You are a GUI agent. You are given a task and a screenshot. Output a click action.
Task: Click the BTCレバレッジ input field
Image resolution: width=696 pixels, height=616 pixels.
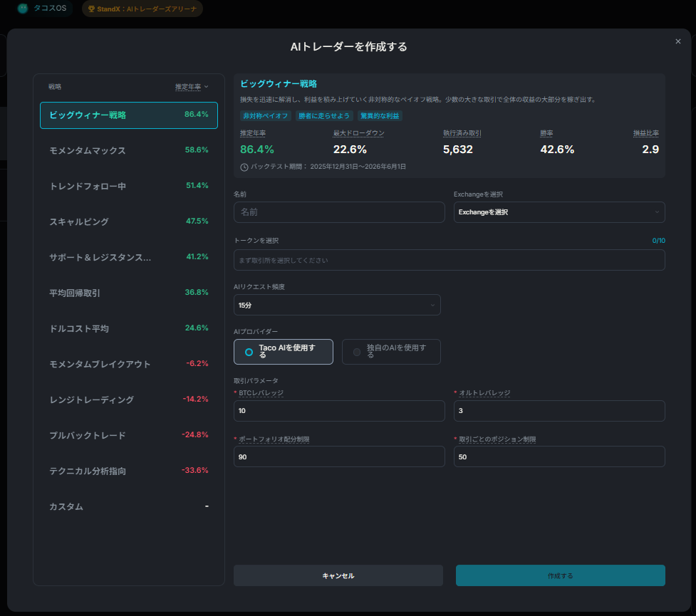coord(339,410)
